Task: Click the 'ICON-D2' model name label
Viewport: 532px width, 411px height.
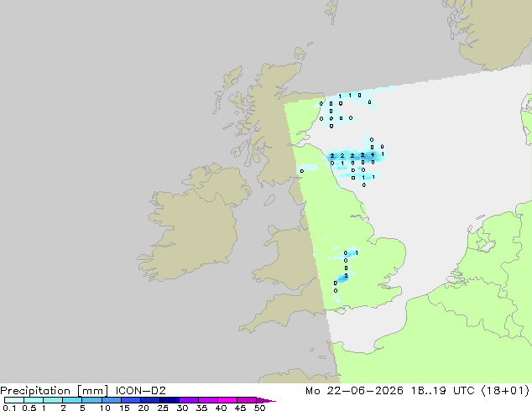Action: pos(140,391)
